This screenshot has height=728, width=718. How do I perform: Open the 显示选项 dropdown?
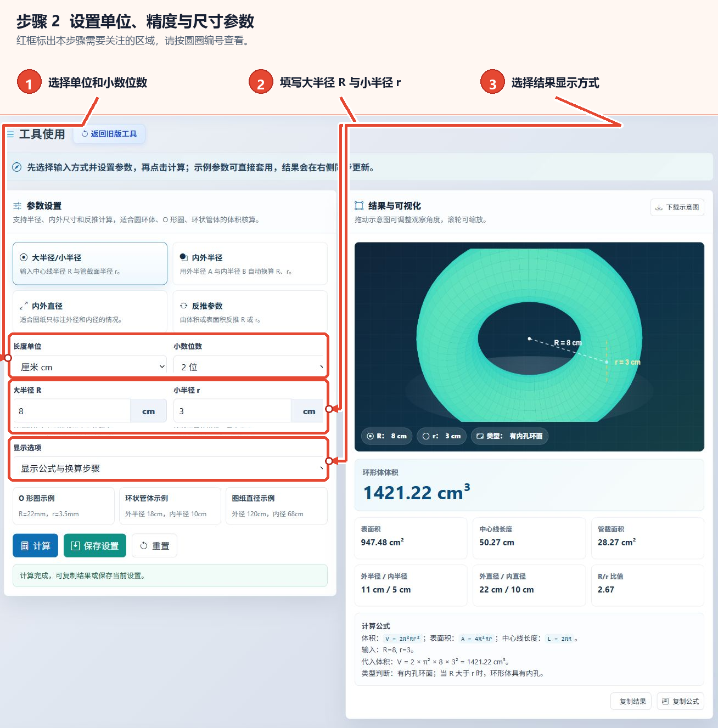point(170,469)
